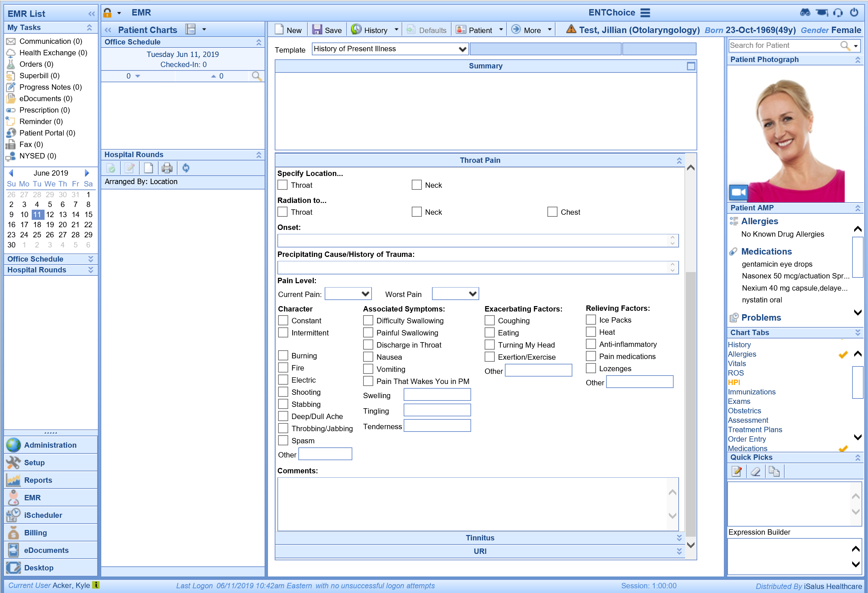Open the Template dropdown
The image size is (868, 593).
[x=462, y=49]
